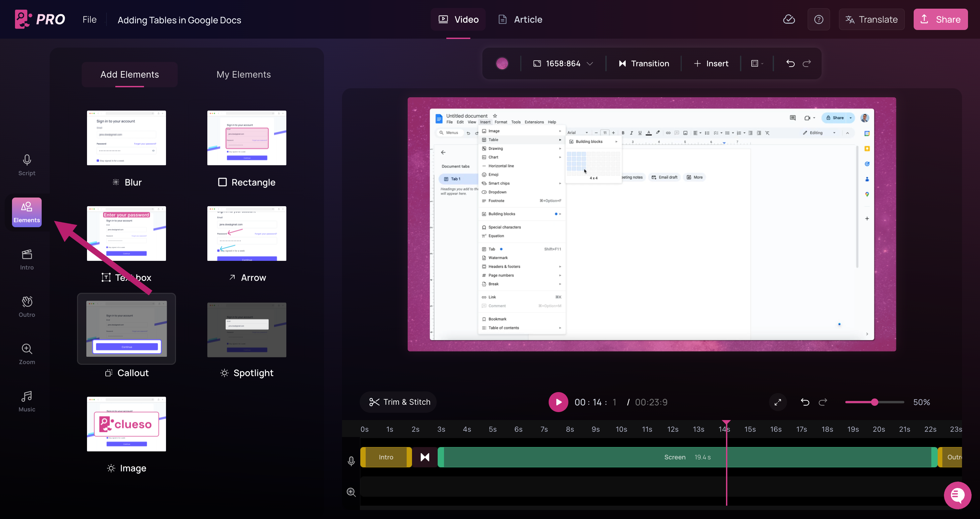Click the pink background color swatch

[502, 64]
